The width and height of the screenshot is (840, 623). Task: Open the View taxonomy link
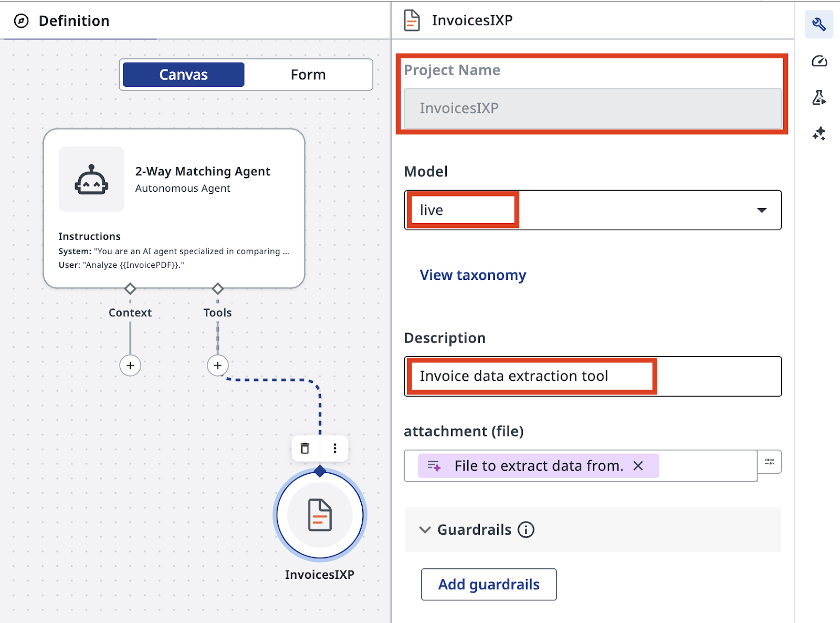coord(472,275)
